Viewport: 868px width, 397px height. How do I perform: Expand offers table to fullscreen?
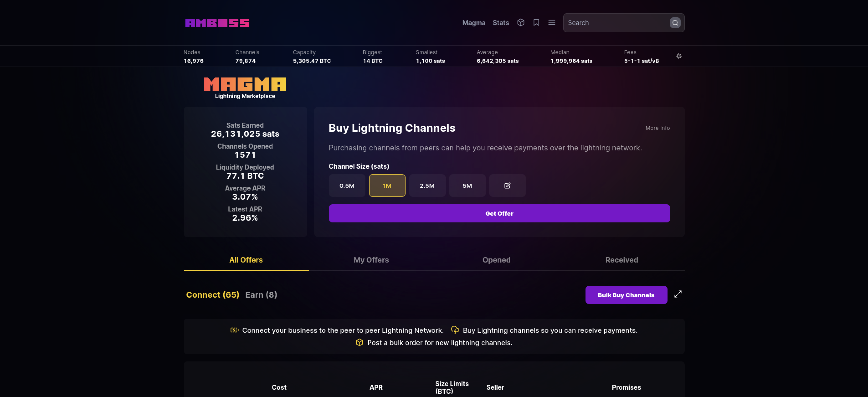click(678, 294)
